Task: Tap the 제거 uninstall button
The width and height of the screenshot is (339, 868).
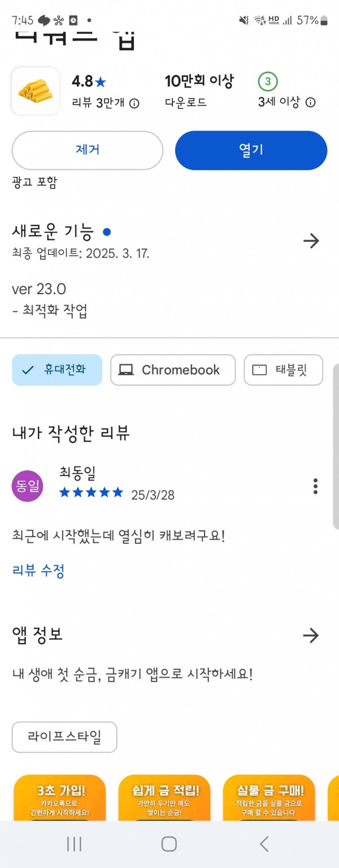Action: 88,150
